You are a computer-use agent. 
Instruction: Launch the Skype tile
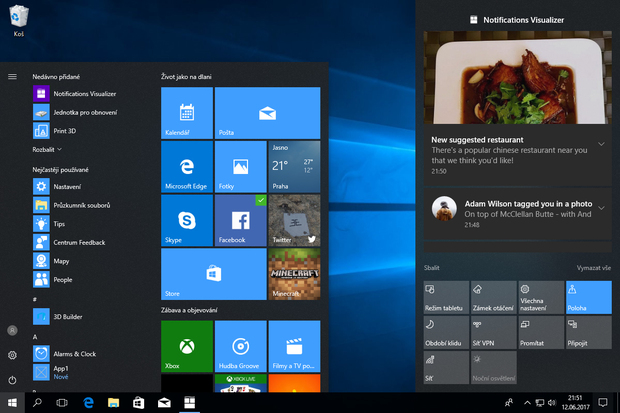[187, 220]
